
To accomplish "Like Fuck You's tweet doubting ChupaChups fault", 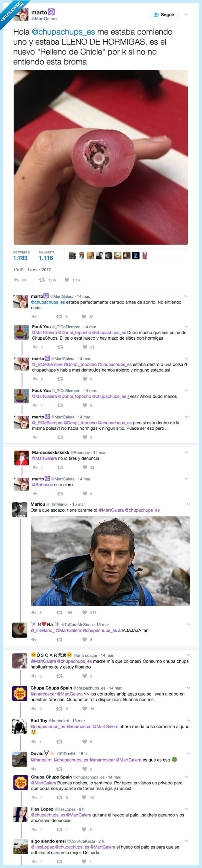I will pyautogui.click(x=85, y=347).
